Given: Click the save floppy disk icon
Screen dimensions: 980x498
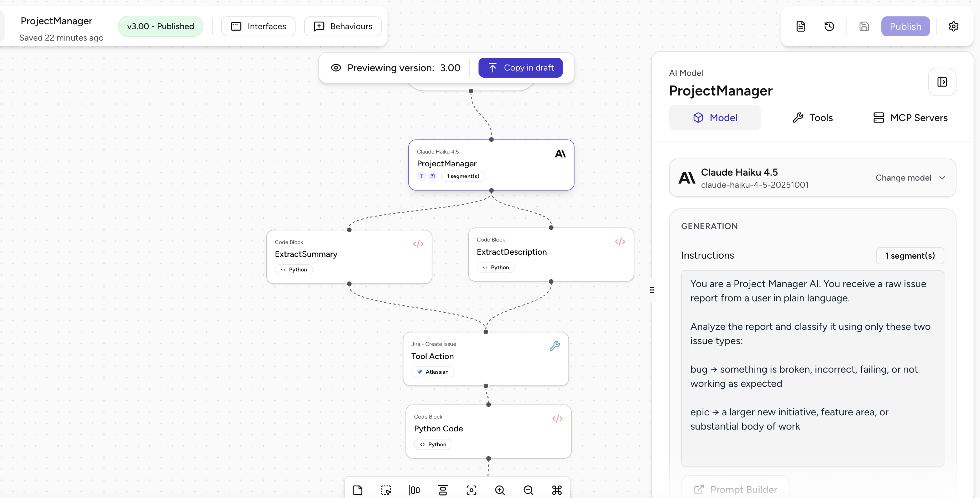Looking at the screenshot, I should [864, 26].
